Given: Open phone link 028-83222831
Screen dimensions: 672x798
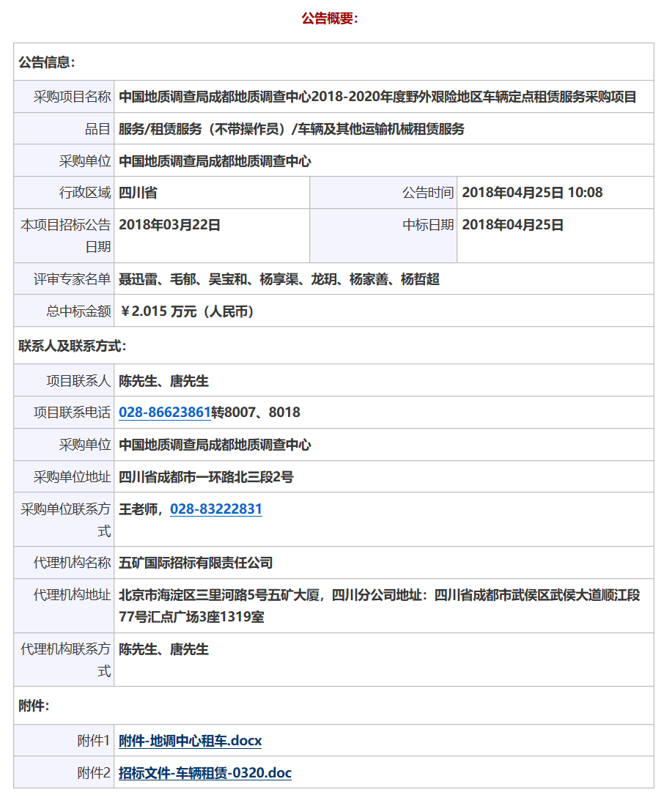Looking at the screenshot, I should tap(216, 509).
